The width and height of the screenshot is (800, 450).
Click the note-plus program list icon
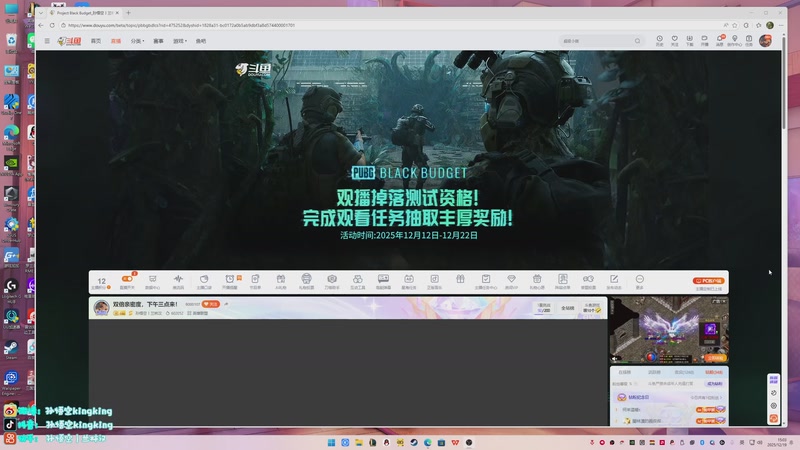(255, 281)
